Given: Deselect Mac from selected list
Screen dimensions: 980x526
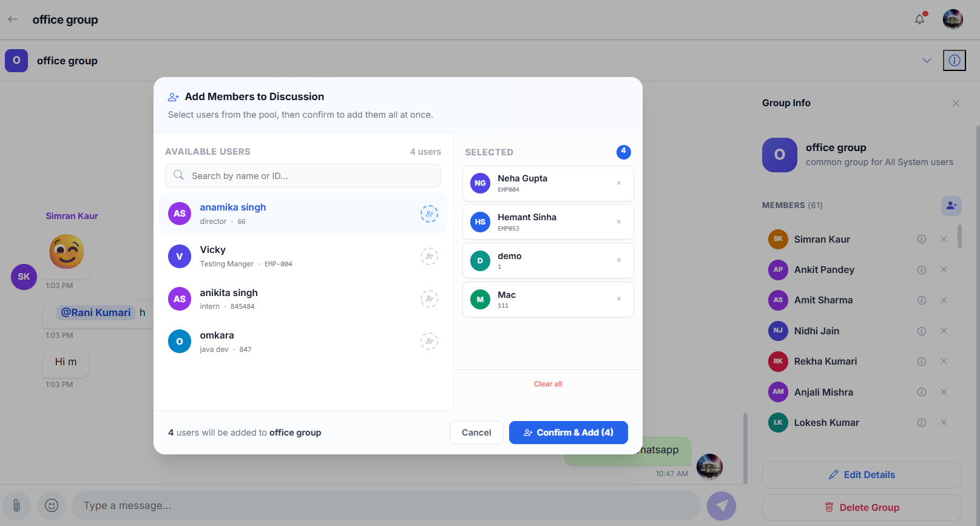Looking at the screenshot, I should click(619, 299).
